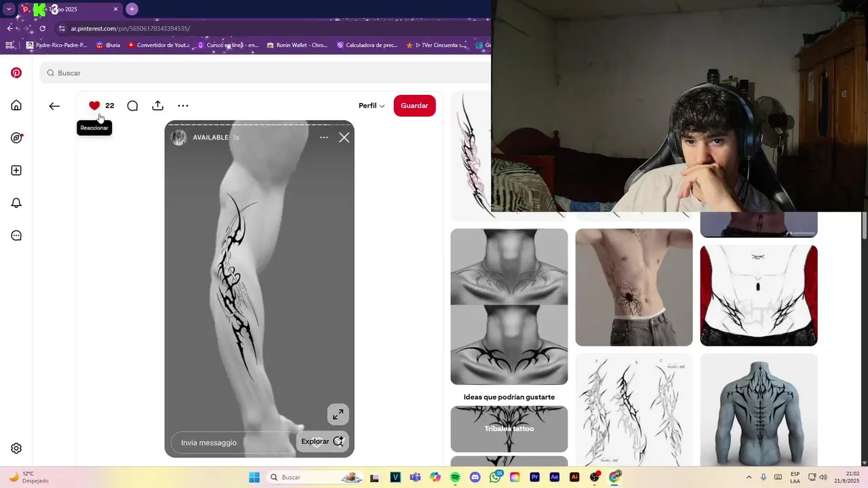Close the Pinterest browser tab
The height and width of the screenshot is (488, 868).
115,9
